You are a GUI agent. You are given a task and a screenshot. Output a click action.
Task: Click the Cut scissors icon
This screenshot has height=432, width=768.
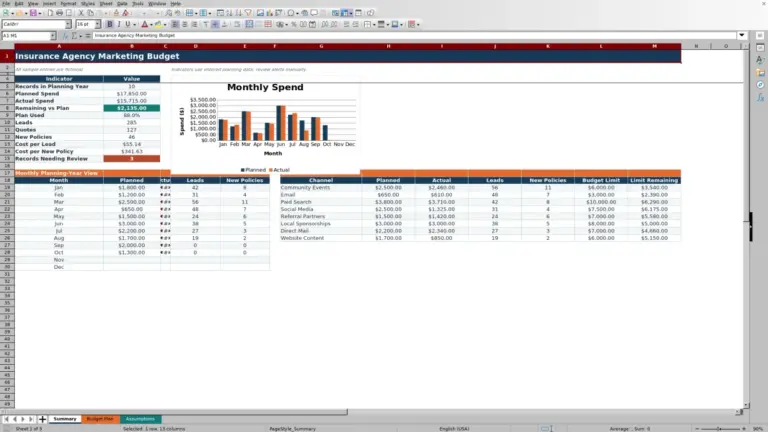point(81,13)
